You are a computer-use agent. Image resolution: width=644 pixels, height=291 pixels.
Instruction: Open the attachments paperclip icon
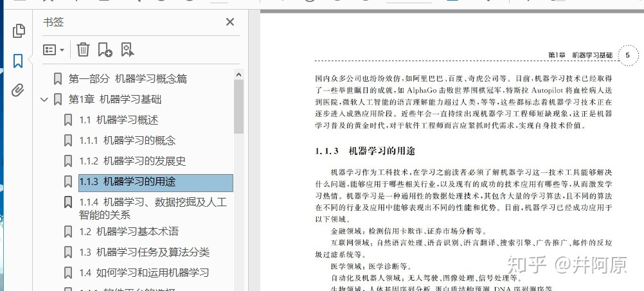(x=17, y=90)
